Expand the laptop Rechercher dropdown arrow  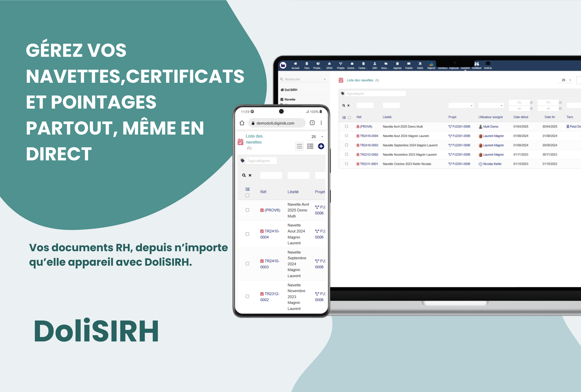[325, 79]
